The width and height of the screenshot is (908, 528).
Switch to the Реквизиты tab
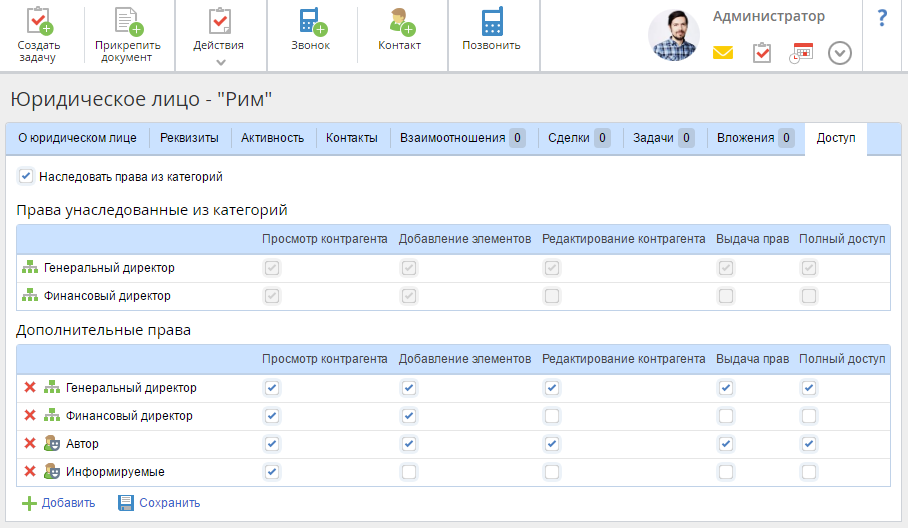point(190,138)
